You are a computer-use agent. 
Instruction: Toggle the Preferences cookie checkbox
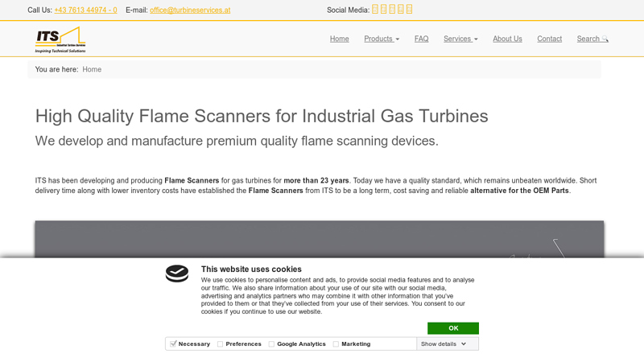click(x=220, y=344)
